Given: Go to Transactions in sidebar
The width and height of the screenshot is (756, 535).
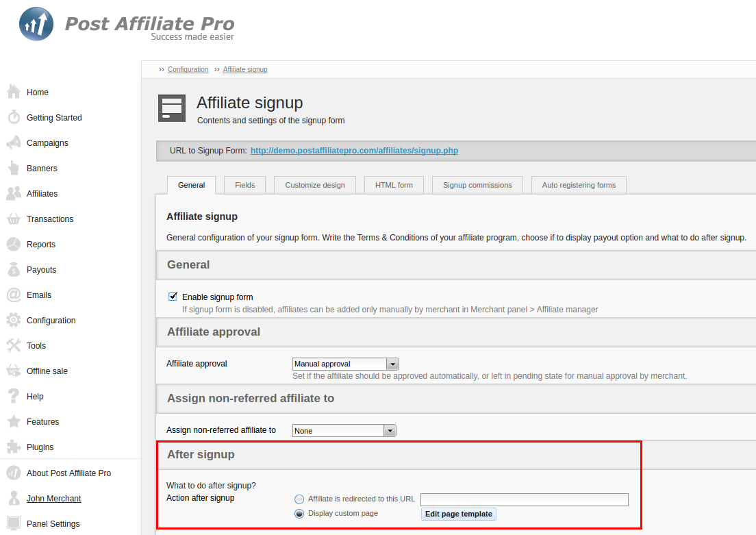Looking at the screenshot, I should pos(50,219).
